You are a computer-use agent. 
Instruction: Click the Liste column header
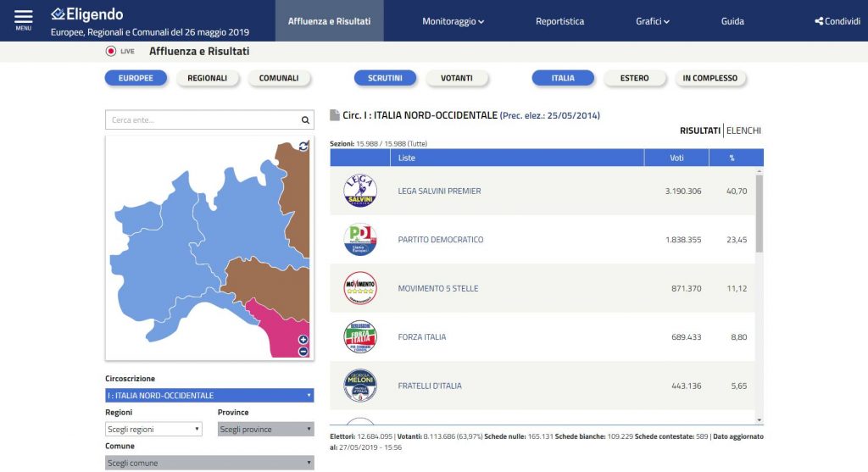(x=517, y=158)
